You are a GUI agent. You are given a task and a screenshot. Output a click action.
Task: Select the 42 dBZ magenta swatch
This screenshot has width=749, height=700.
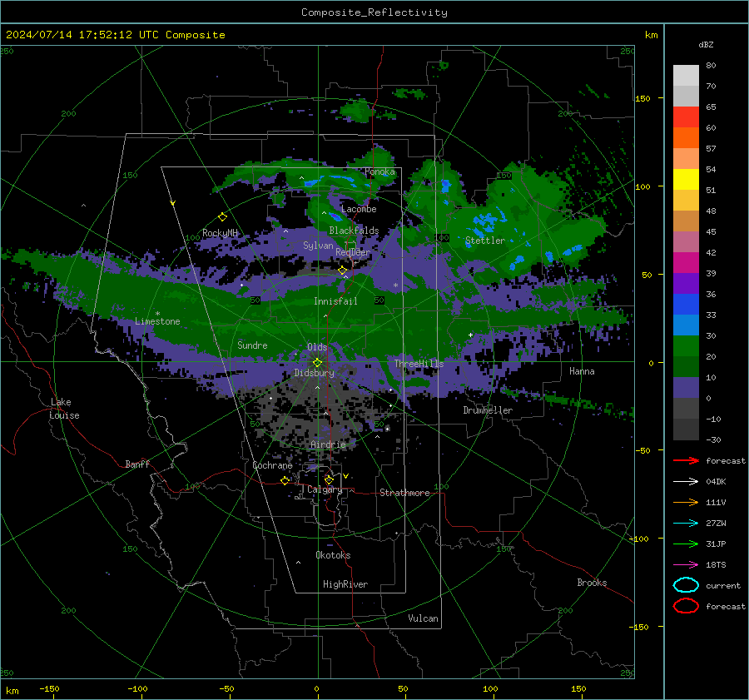(686, 262)
